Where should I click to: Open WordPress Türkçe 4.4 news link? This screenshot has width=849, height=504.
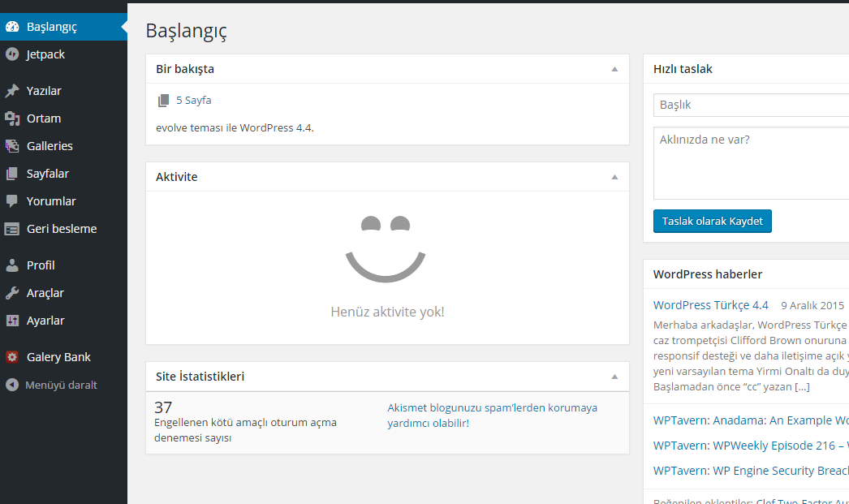click(710, 305)
